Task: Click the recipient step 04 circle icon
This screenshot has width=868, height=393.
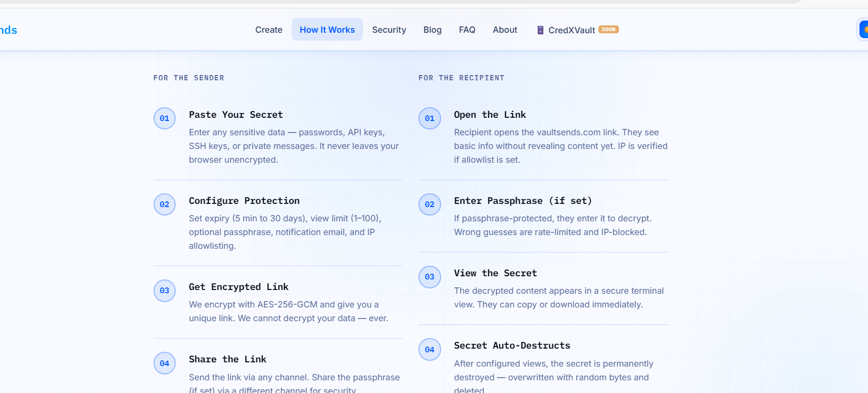Action: (x=430, y=349)
